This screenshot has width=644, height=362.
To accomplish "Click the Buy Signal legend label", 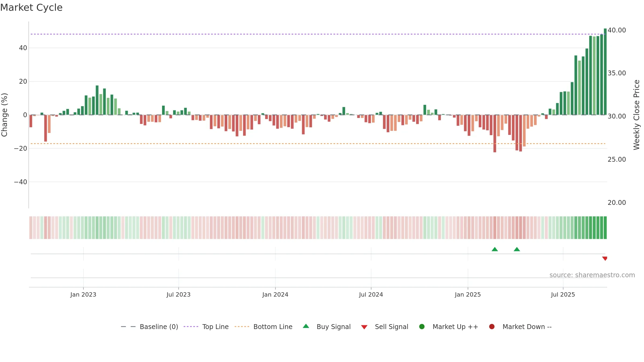I will point(334,327).
